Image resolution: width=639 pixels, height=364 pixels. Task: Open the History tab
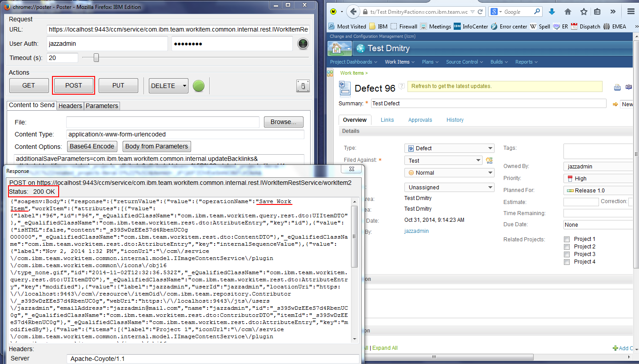point(455,120)
